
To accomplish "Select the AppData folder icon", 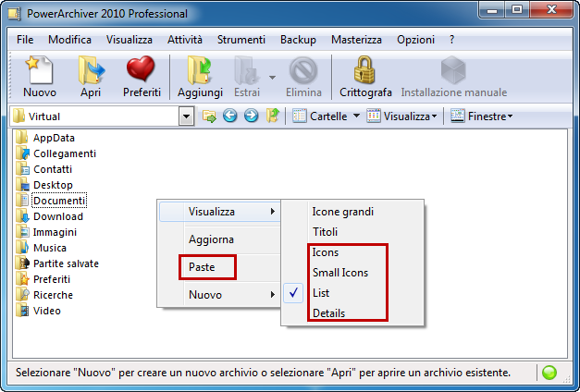I will click(x=21, y=138).
